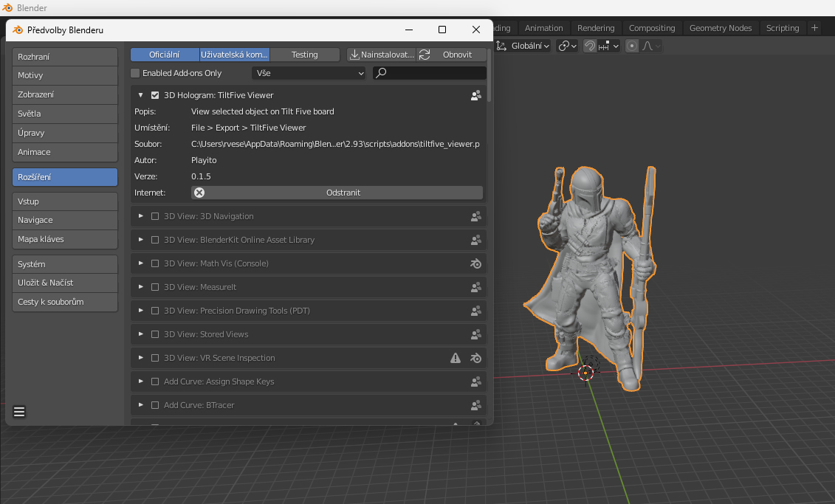Enable Precision Drawing Tools (PDT) checkbox
The image size is (835, 504).
coord(155,311)
